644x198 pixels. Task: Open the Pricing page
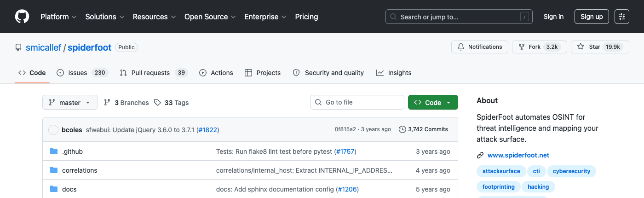click(x=306, y=17)
